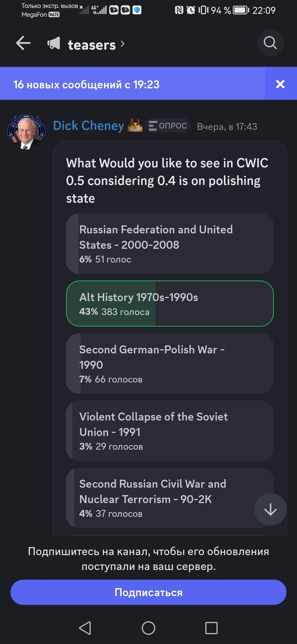The image size is (297, 644).
Task: Tap the Android recent apps square
Action: click(x=211, y=628)
